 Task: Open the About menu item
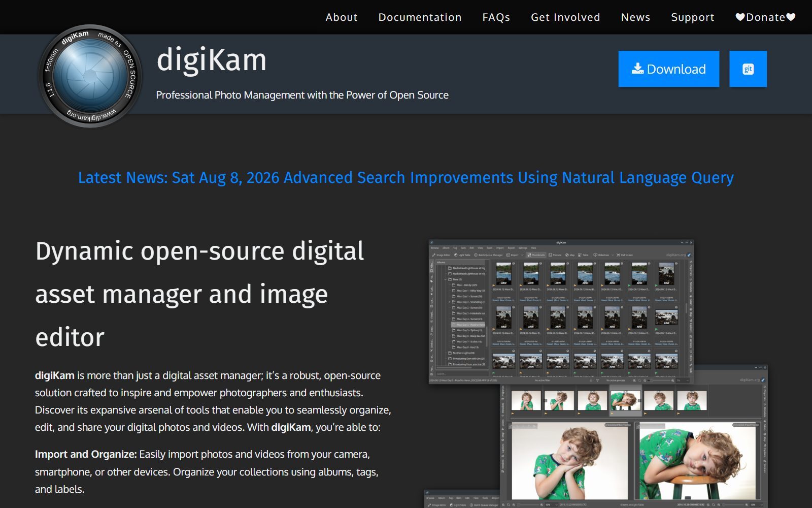tap(342, 17)
